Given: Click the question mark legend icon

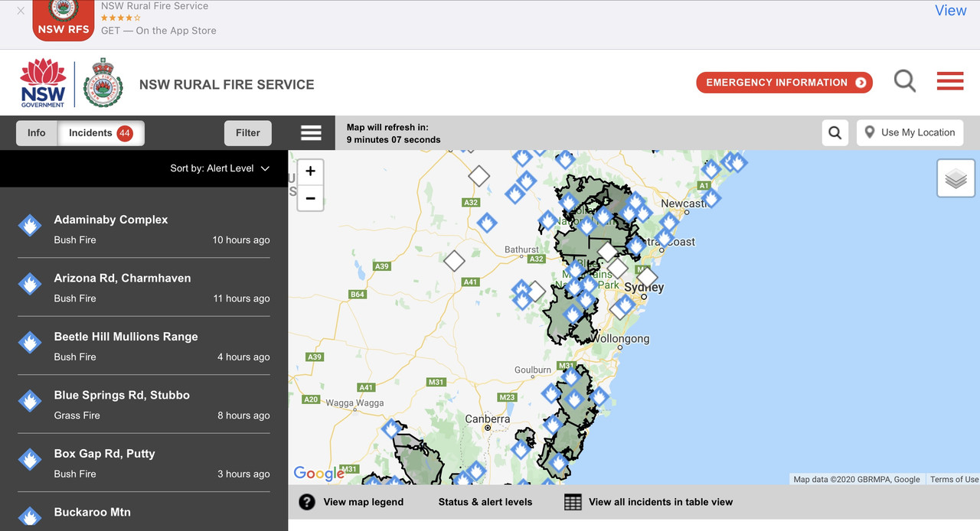Looking at the screenshot, I should tap(307, 502).
